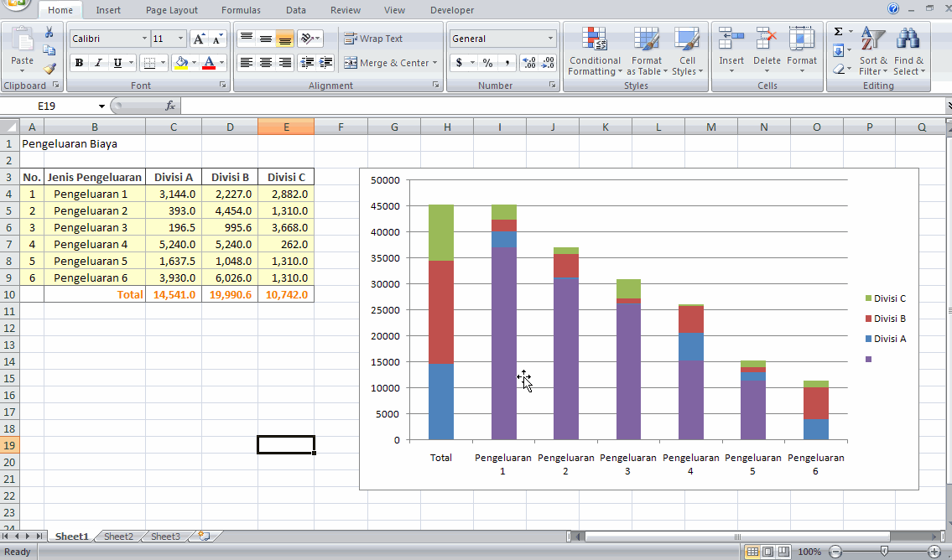Set bottom vertical alignment
952x560 pixels.
[x=284, y=39]
